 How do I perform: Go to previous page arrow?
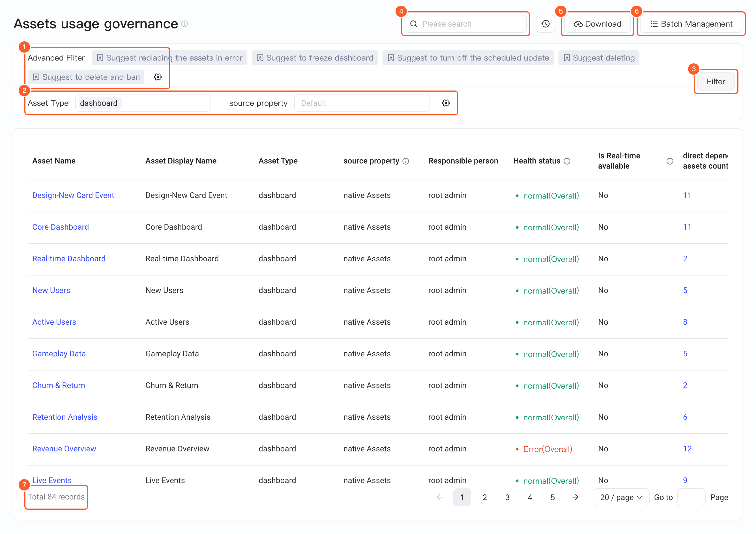440,497
